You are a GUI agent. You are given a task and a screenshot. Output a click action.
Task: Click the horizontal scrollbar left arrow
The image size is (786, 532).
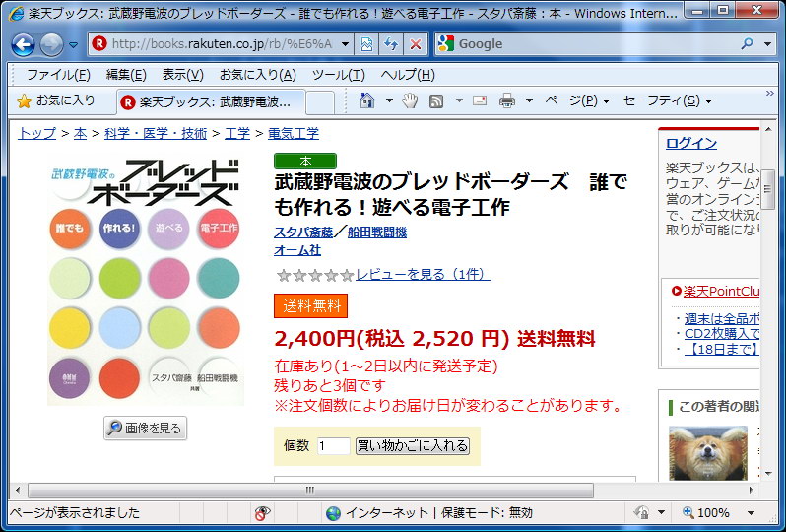point(18,490)
